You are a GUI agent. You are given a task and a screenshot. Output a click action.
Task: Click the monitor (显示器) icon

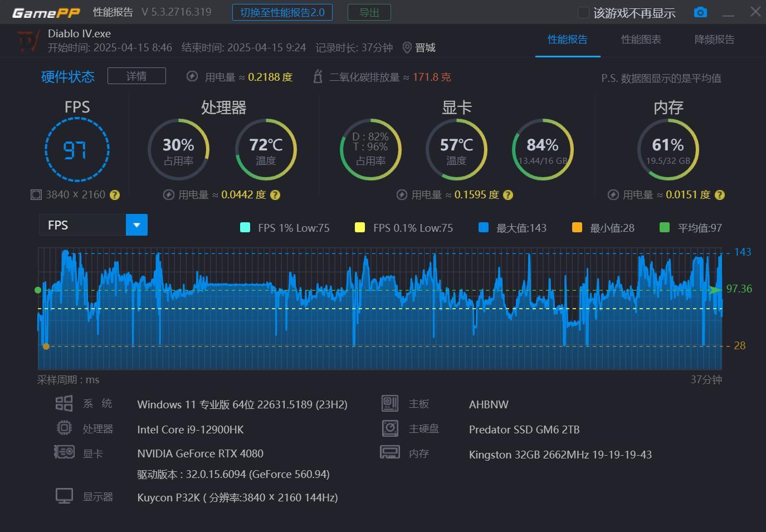tap(64, 496)
